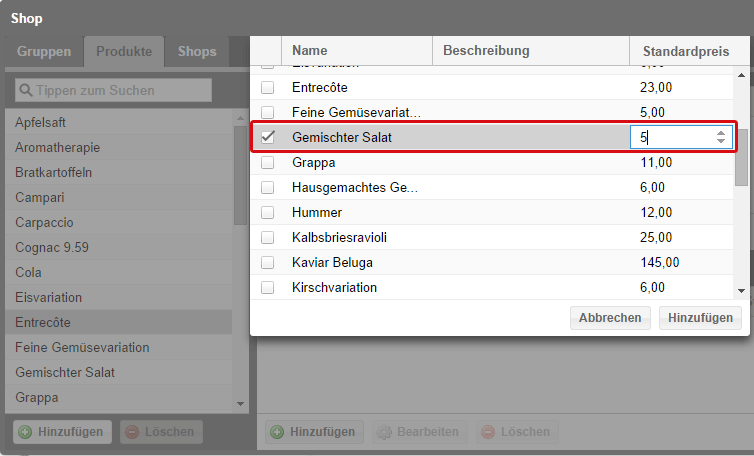Open the Shops tab
The image size is (754, 456).
click(197, 51)
